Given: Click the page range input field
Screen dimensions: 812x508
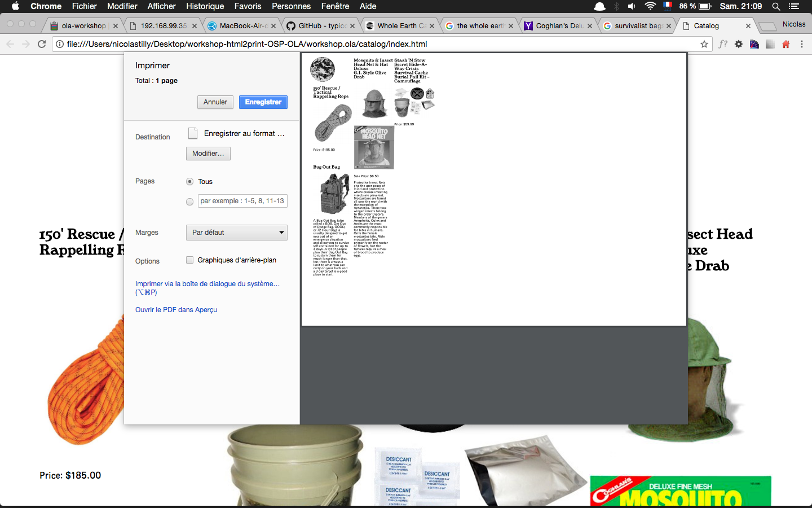Looking at the screenshot, I should [243, 201].
